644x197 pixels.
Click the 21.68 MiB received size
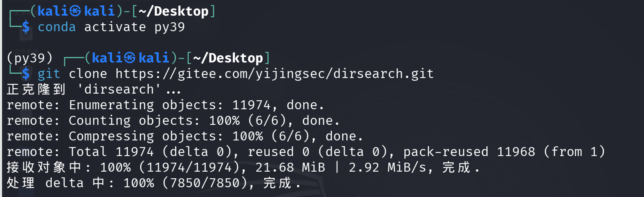tap(290, 167)
